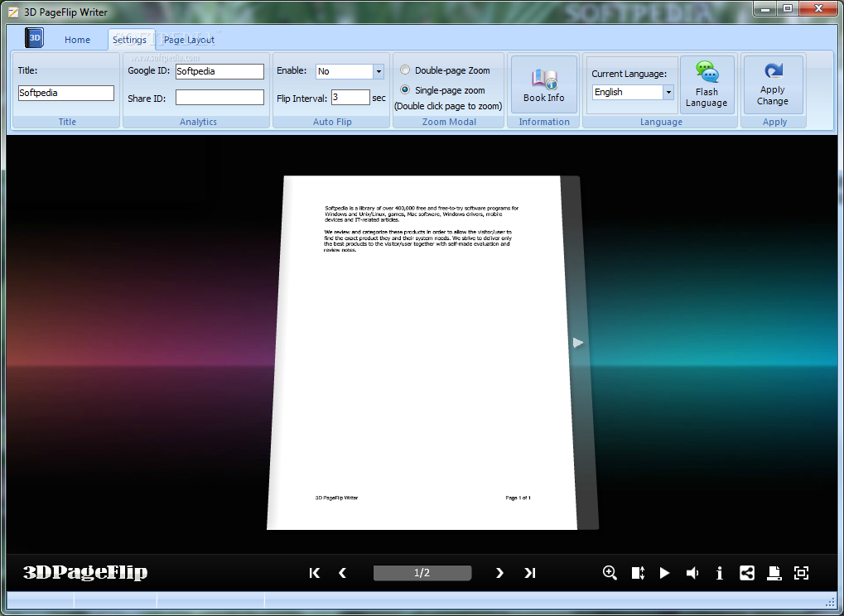Go to the previous page
The width and height of the screenshot is (844, 616).
pyautogui.click(x=342, y=573)
